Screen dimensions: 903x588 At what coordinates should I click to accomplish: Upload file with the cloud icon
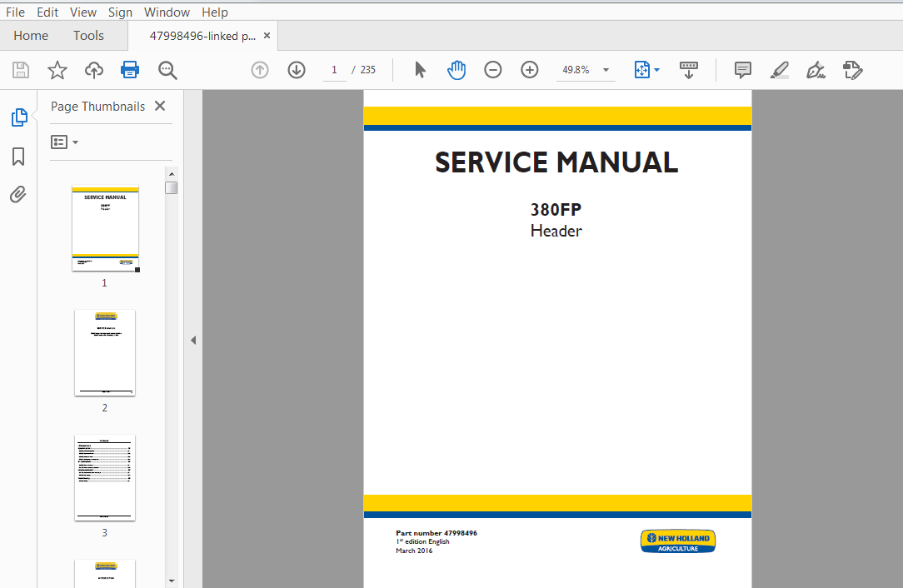94,70
